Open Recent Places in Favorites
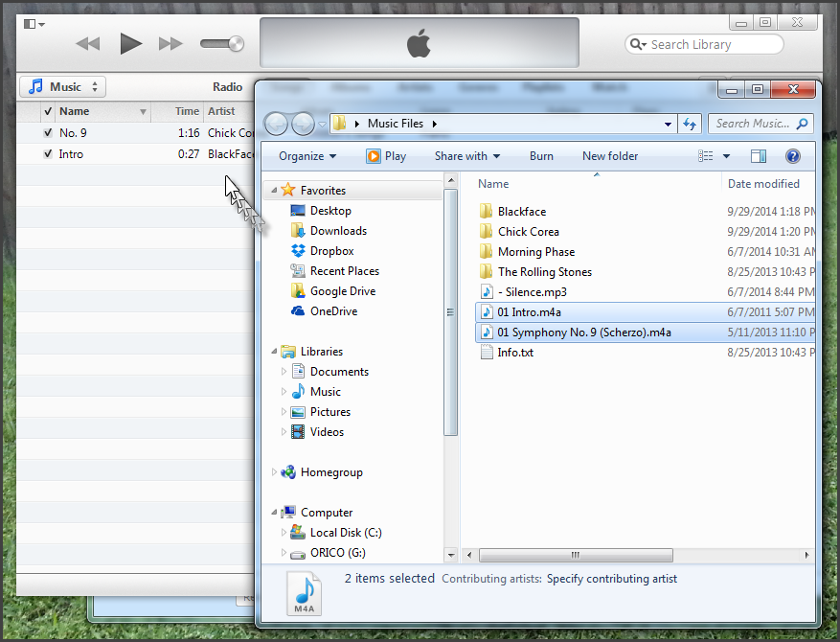Screen dimensions: 840x642 (x=345, y=270)
